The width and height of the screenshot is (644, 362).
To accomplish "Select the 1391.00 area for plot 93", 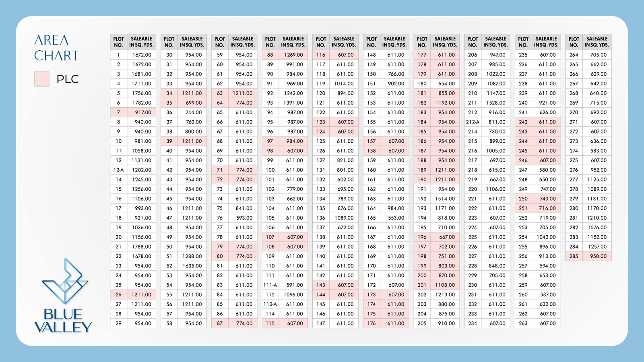I will [x=293, y=103].
